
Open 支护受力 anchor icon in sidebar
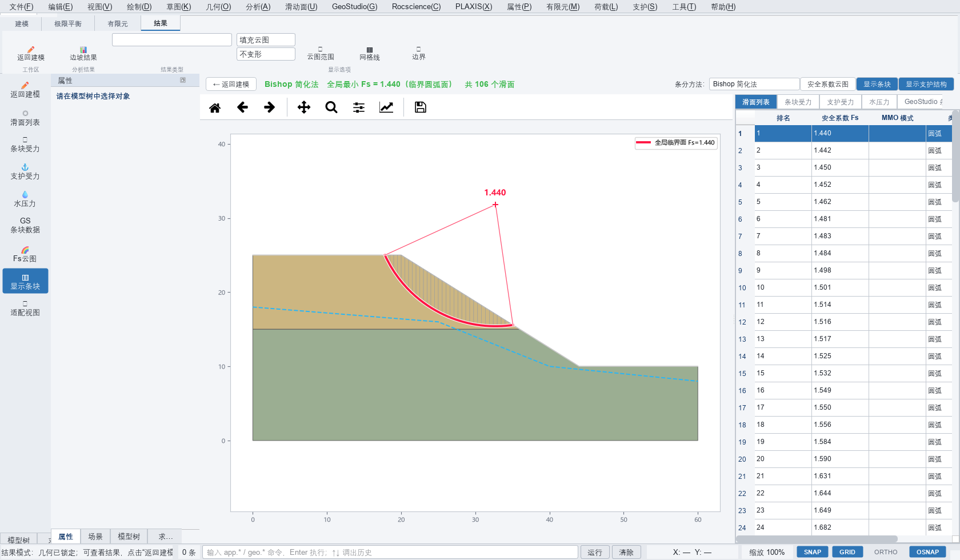(25, 172)
